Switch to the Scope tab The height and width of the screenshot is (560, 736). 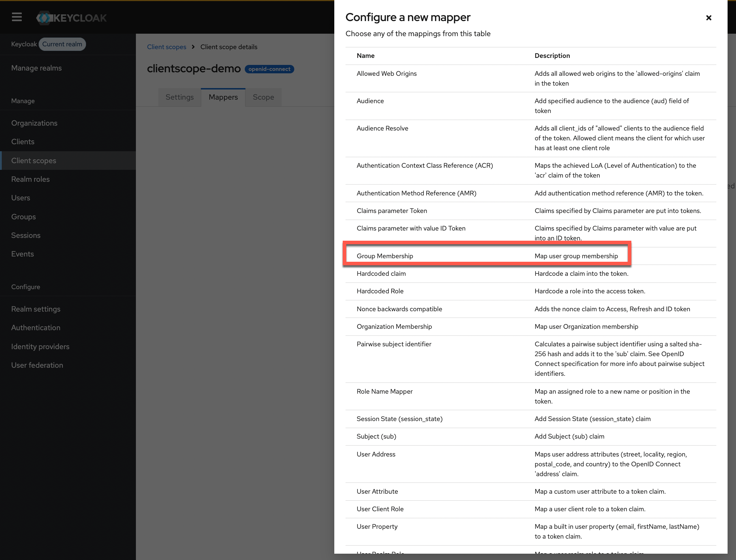pos(263,97)
